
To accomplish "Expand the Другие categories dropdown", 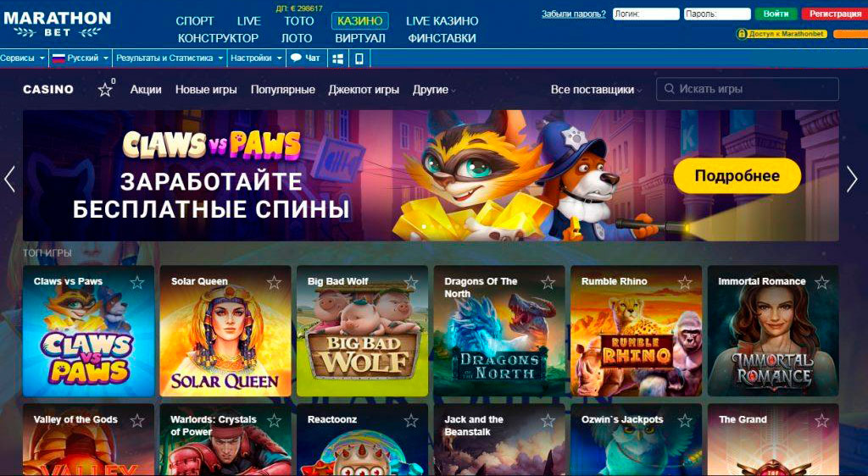I will 434,90.
